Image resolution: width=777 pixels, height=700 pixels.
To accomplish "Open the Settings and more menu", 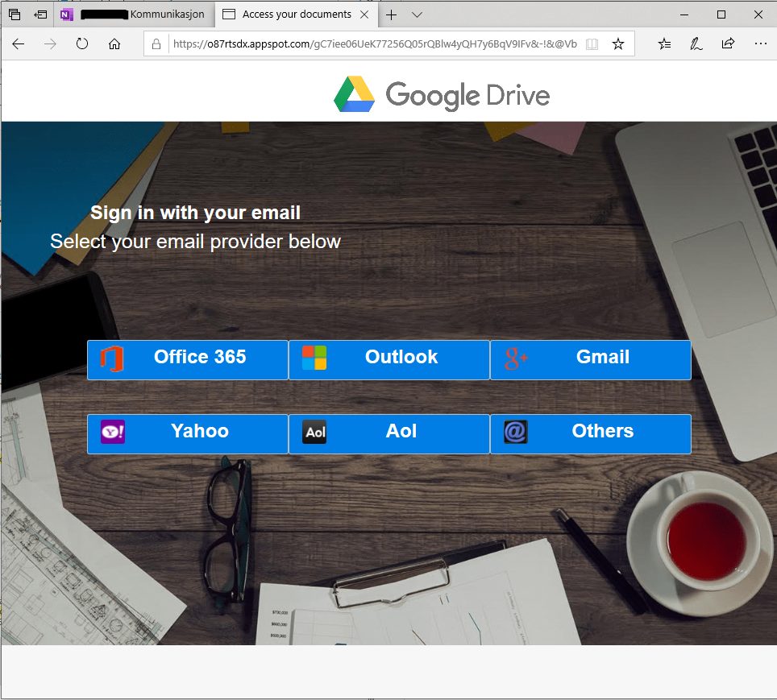I will point(761,44).
